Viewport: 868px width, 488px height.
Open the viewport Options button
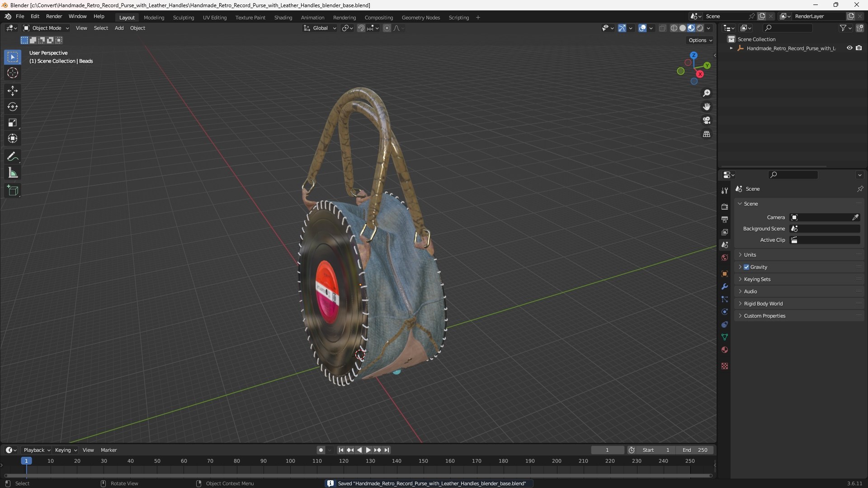700,40
